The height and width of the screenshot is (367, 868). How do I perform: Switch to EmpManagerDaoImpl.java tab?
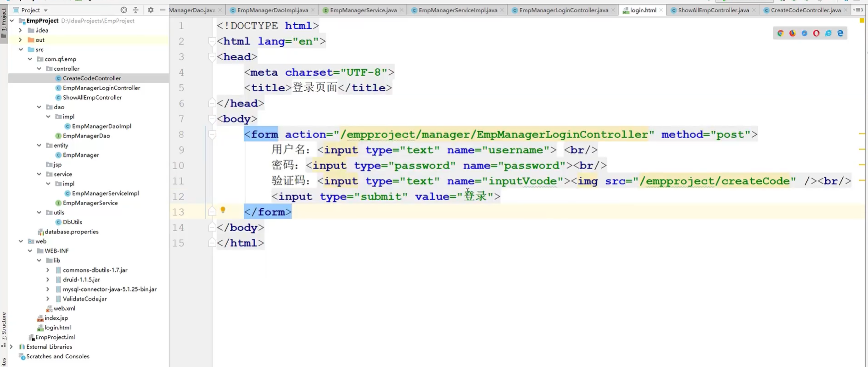tap(272, 10)
